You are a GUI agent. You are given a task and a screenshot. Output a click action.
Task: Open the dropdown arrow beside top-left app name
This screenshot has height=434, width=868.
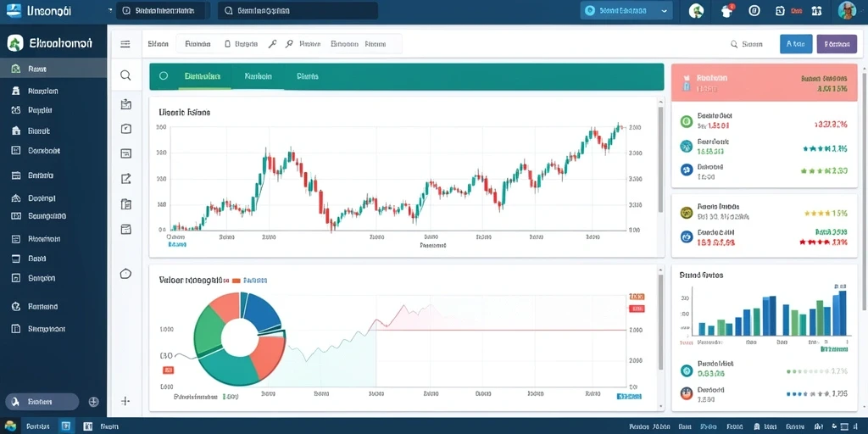point(110,10)
